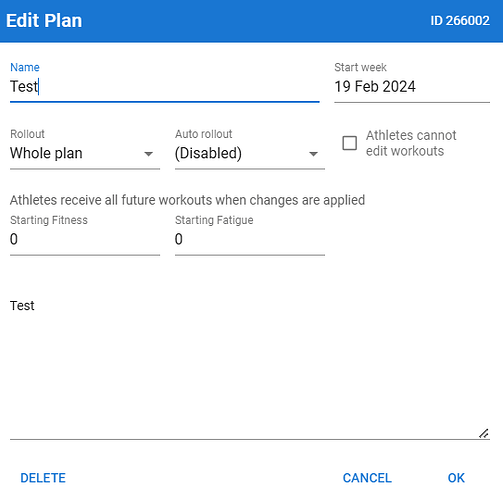This screenshot has width=503, height=500.
Task: Open the Start week date field
Action: pyautogui.click(x=412, y=87)
